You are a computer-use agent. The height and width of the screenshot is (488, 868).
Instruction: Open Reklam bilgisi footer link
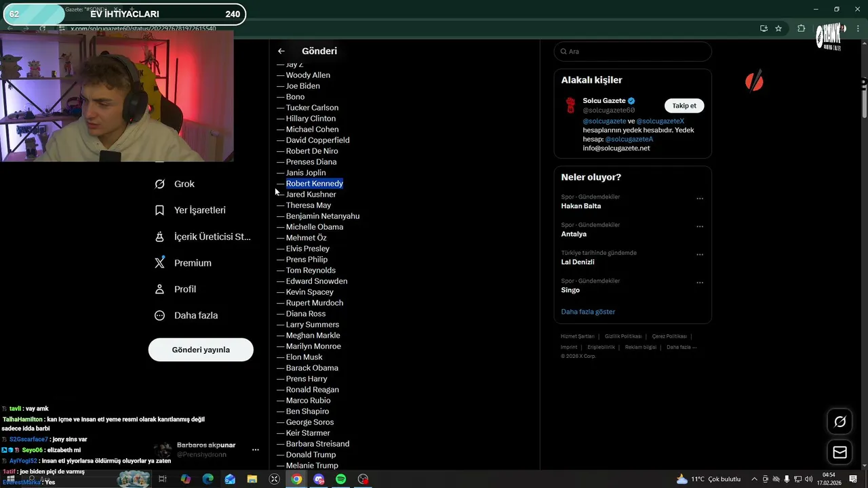(x=641, y=347)
